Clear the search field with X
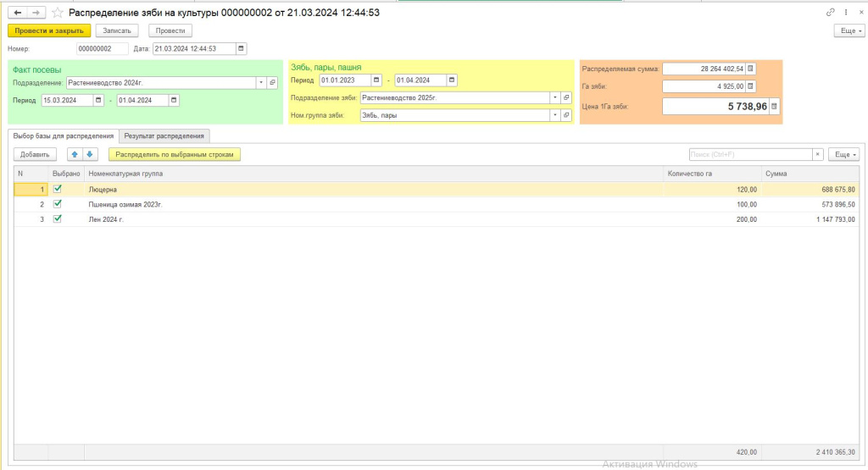 [x=817, y=155]
